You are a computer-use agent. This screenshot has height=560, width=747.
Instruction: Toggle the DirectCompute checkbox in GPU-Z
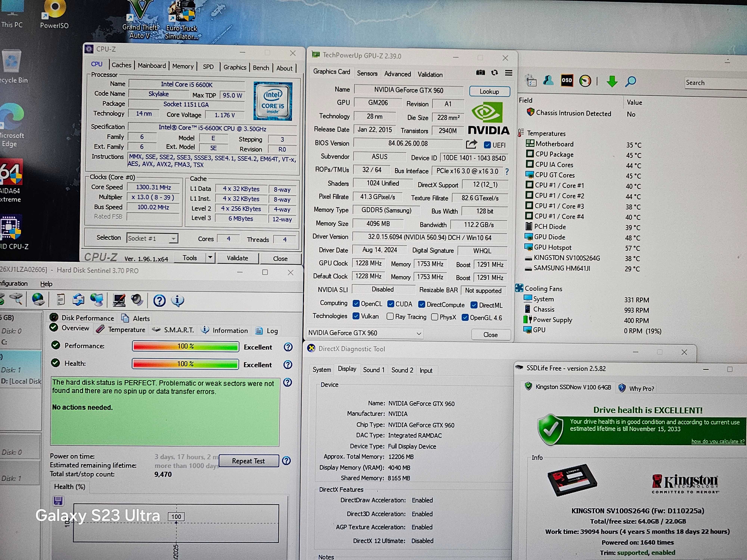[x=421, y=304]
